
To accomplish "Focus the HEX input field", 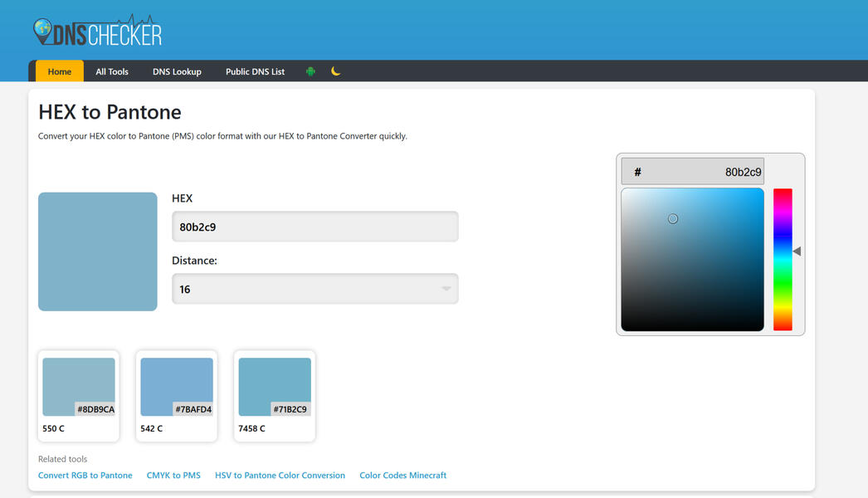I will pos(315,227).
